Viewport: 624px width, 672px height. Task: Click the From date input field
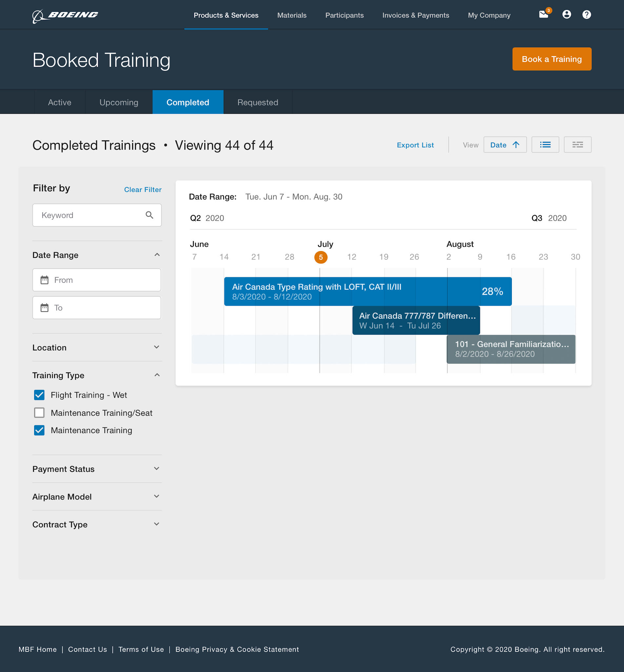97,280
